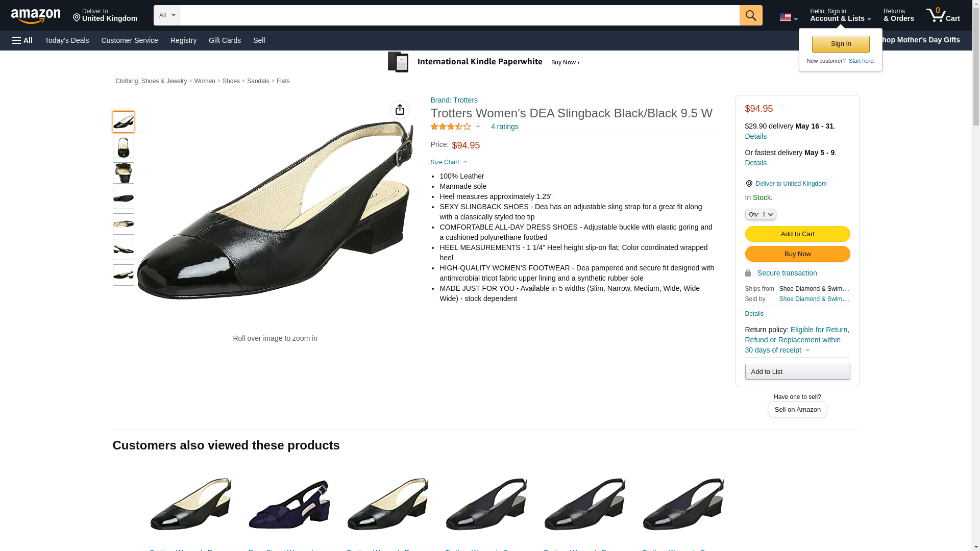Open the Amazon logo home link

(36, 16)
